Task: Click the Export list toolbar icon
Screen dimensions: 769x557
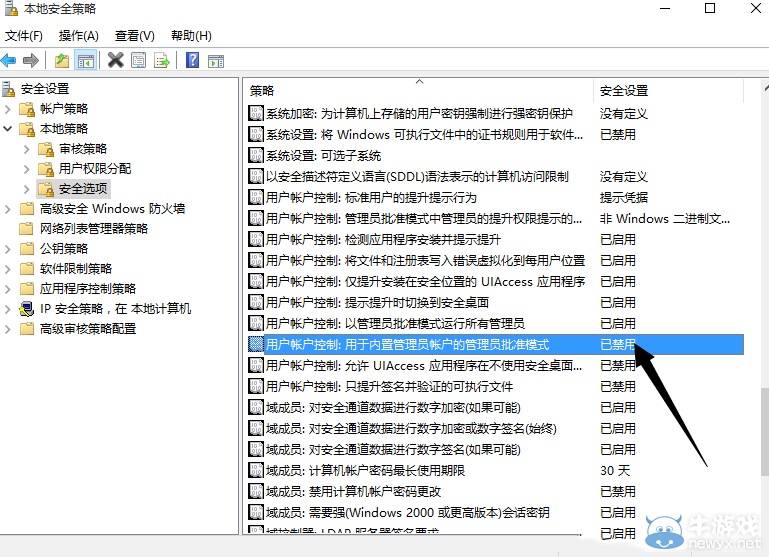Action: pyautogui.click(x=162, y=60)
